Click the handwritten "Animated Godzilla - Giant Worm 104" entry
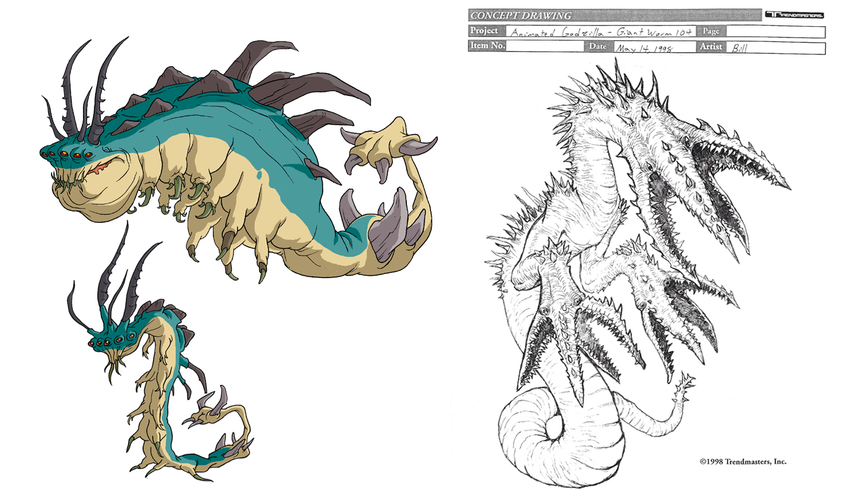 coord(601,32)
